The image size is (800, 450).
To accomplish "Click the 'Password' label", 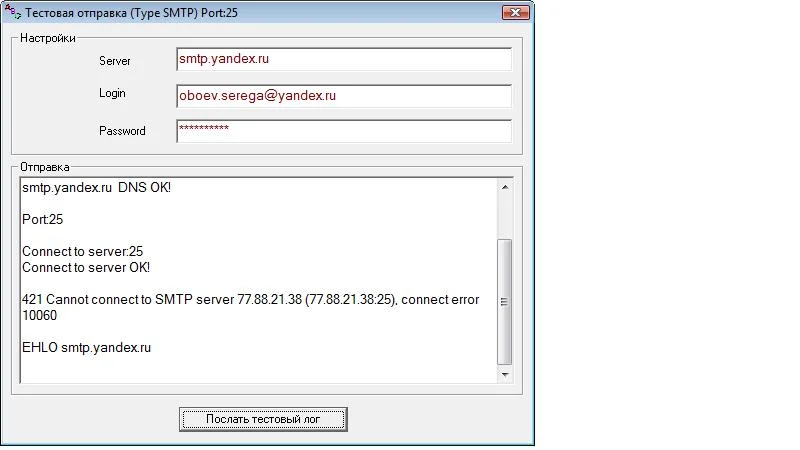I will click(x=122, y=131).
